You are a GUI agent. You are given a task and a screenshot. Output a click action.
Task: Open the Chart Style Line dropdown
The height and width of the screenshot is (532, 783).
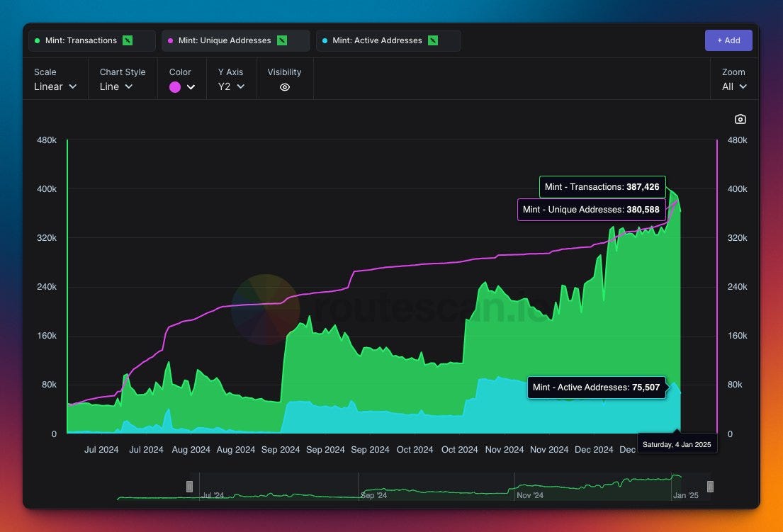coord(116,86)
